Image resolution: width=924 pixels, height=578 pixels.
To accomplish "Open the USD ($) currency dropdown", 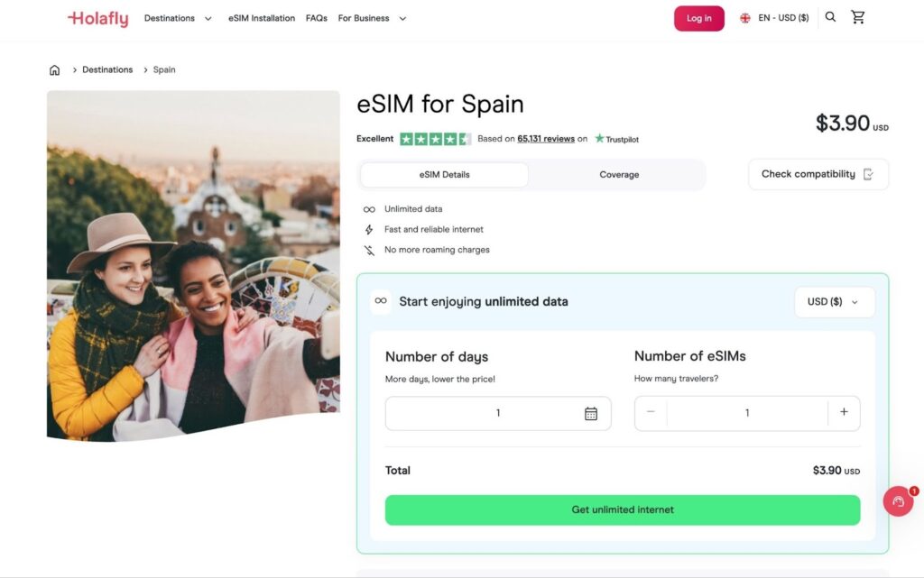I will click(x=835, y=302).
